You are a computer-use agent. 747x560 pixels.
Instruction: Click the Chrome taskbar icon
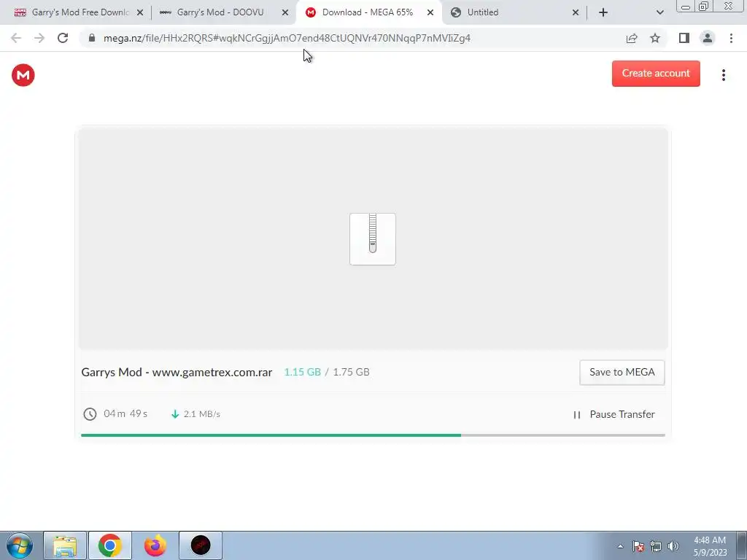(110, 545)
